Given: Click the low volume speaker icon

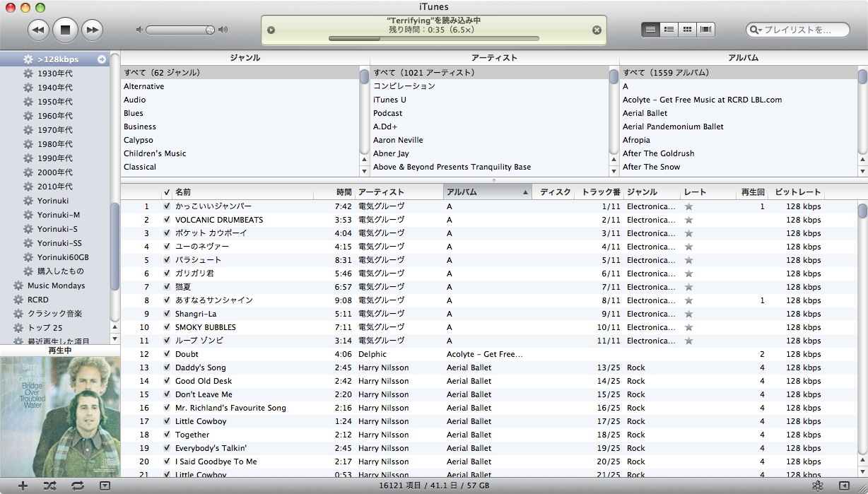Looking at the screenshot, I should pyautogui.click(x=139, y=30).
